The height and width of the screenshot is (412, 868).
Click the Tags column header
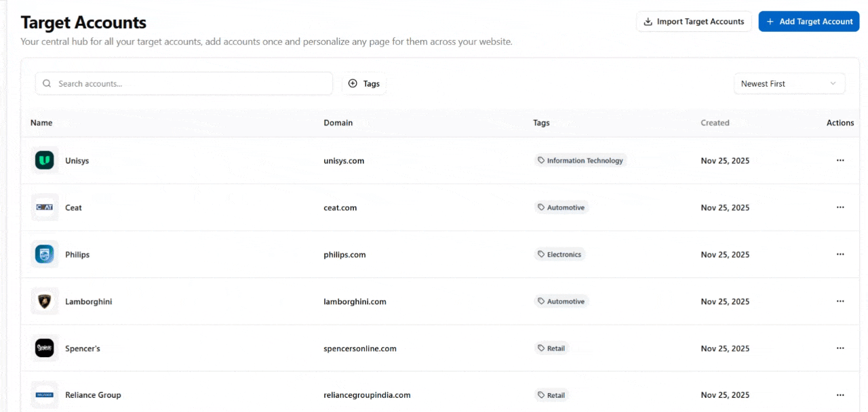click(x=541, y=123)
